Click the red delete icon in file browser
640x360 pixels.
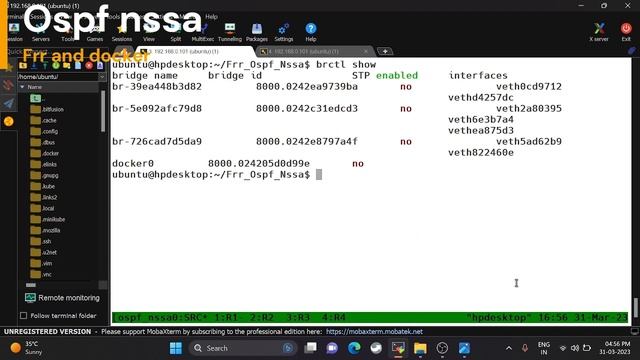coord(89,66)
